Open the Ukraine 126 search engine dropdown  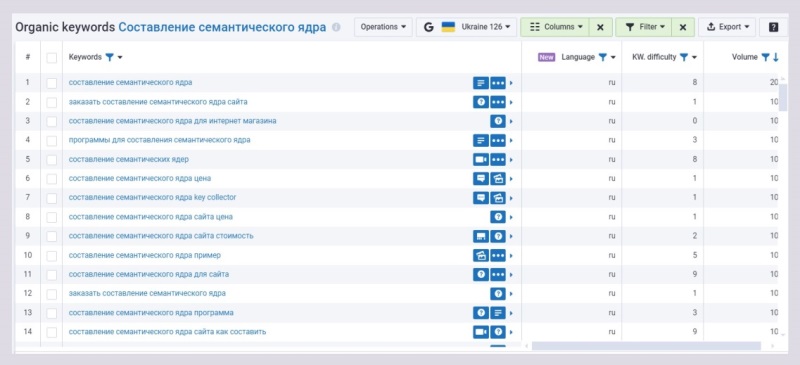[466, 27]
